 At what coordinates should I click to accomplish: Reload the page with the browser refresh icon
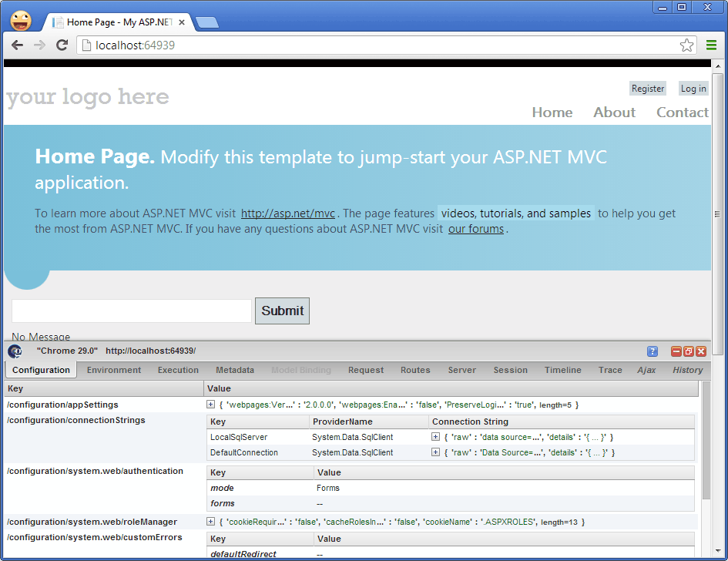(62, 45)
